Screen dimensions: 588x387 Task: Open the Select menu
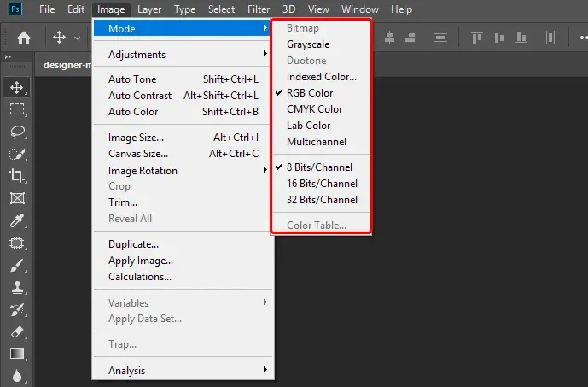(221, 9)
